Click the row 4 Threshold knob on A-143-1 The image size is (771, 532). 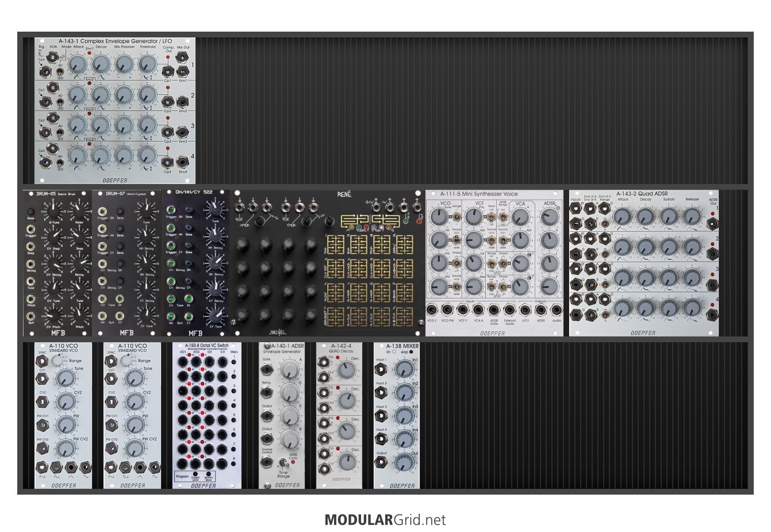(147, 155)
